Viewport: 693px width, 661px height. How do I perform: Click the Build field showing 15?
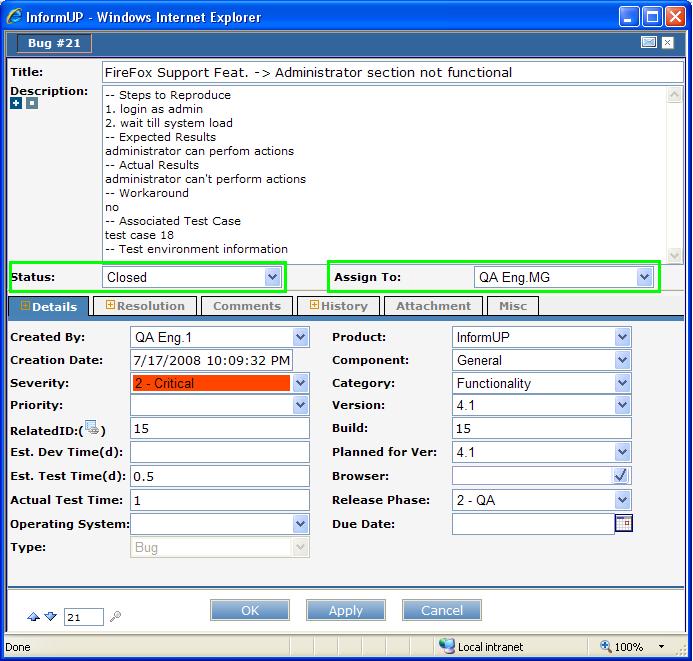pos(541,428)
